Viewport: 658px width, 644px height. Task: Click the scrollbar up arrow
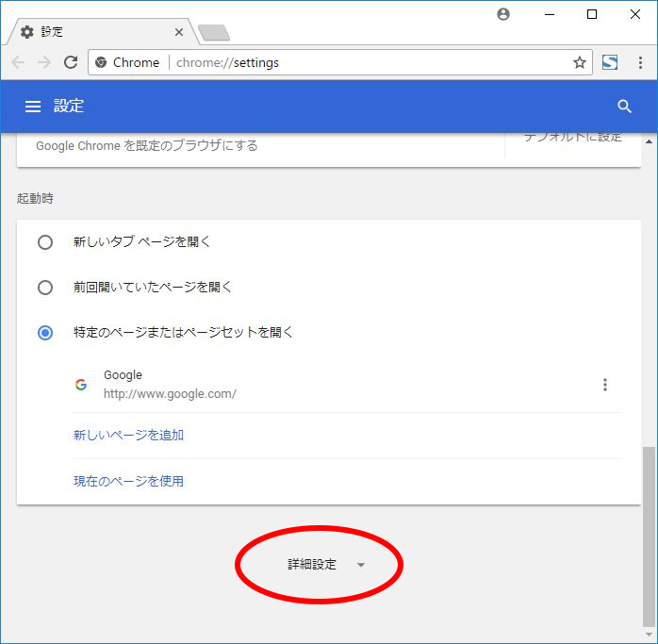[650, 141]
